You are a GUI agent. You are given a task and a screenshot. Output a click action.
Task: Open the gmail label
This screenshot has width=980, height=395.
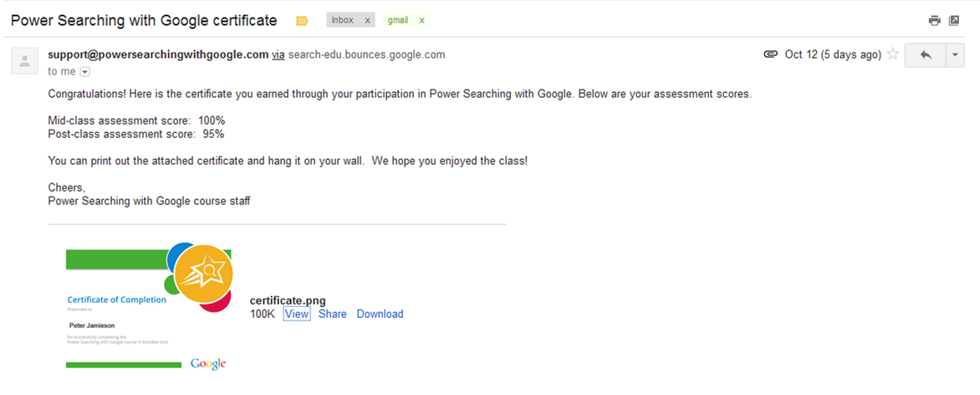(x=398, y=20)
